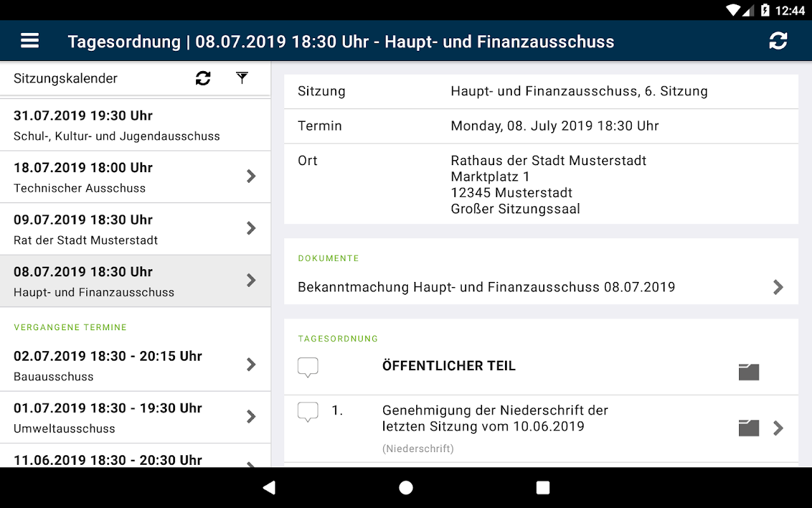The height and width of the screenshot is (508, 812).
Task: Open the 01.07.2019 Umweltausschuss meeting
Action: tap(135, 418)
